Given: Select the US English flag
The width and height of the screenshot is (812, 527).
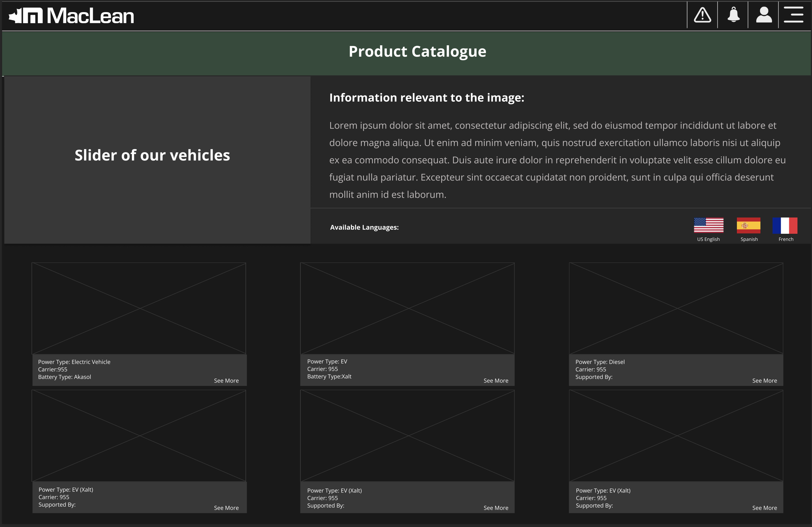Looking at the screenshot, I should pos(709,225).
